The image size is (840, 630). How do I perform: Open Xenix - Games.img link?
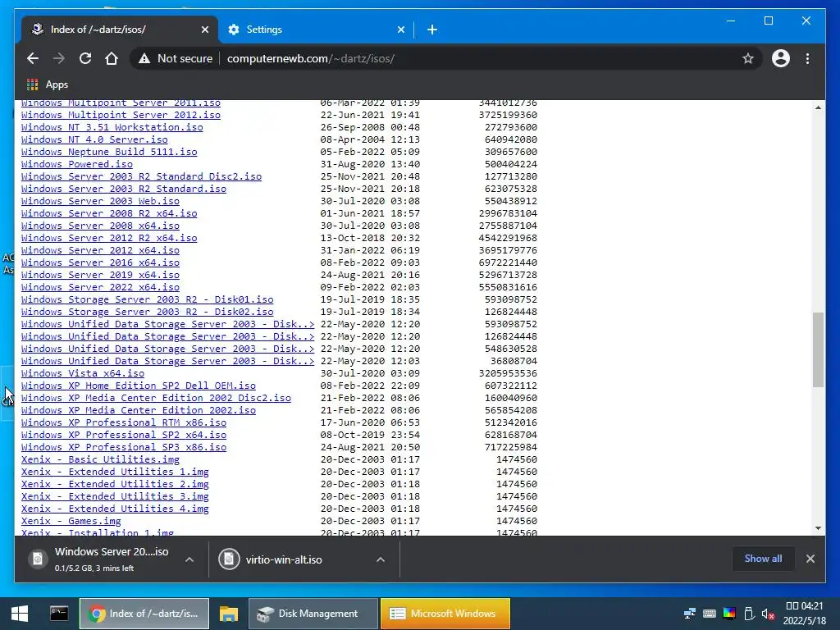[x=71, y=522]
